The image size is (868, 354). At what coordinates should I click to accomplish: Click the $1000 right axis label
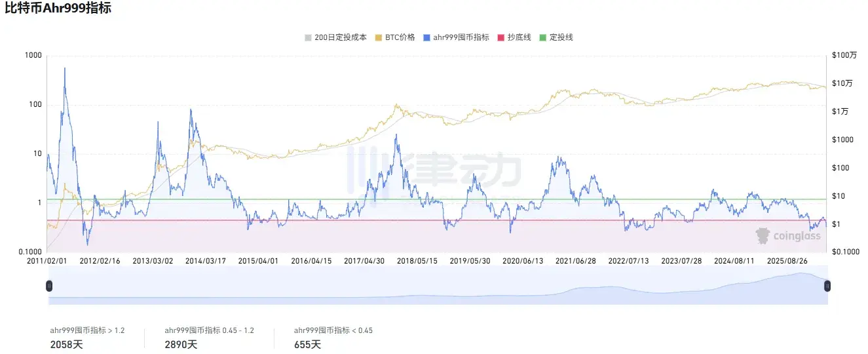tap(842, 140)
